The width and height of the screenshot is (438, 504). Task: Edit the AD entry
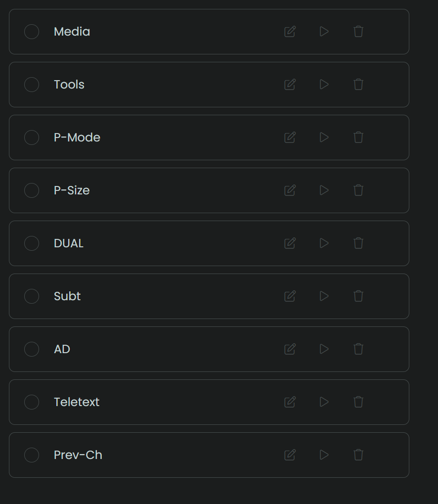click(290, 349)
